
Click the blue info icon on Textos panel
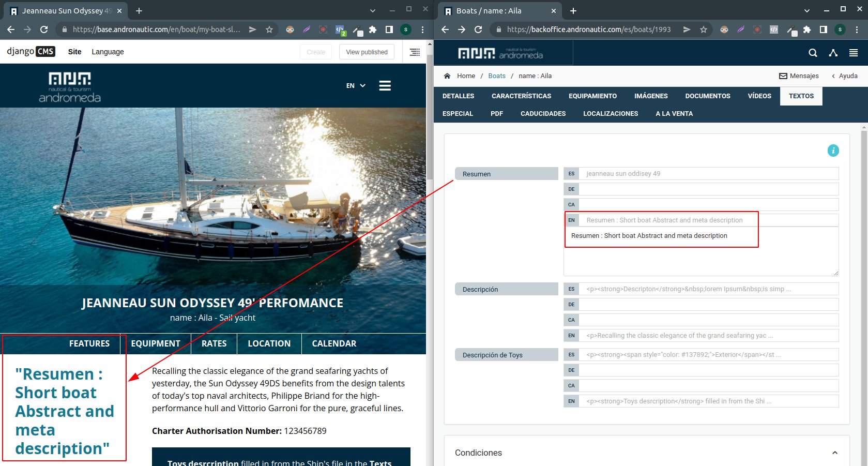pos(833,151)
